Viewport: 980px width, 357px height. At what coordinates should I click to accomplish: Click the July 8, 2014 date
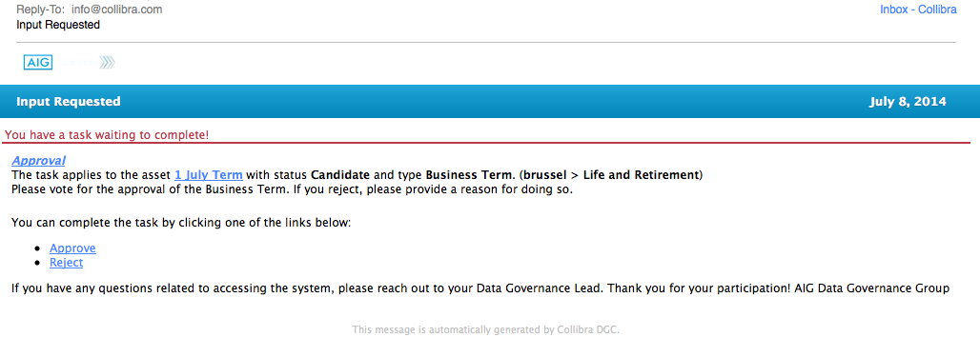908,102
